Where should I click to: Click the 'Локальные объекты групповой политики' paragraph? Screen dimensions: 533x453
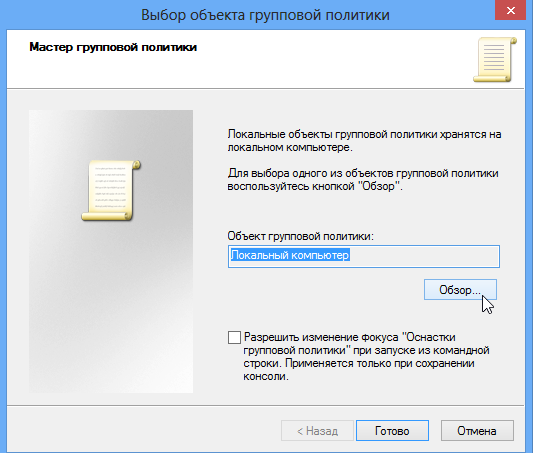click(364, 141)
